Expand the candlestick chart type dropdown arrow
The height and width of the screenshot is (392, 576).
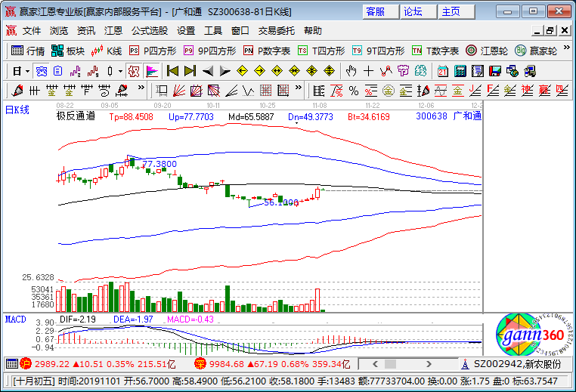coord(120,71)
